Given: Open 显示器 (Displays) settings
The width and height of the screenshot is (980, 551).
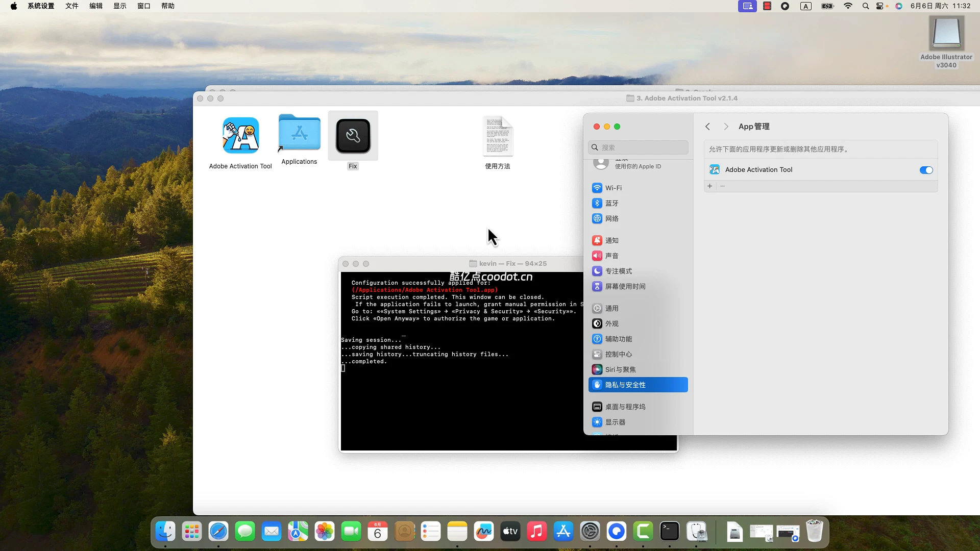Looking at the screenshot, I should pyautogui.click(x=638, y=422).
